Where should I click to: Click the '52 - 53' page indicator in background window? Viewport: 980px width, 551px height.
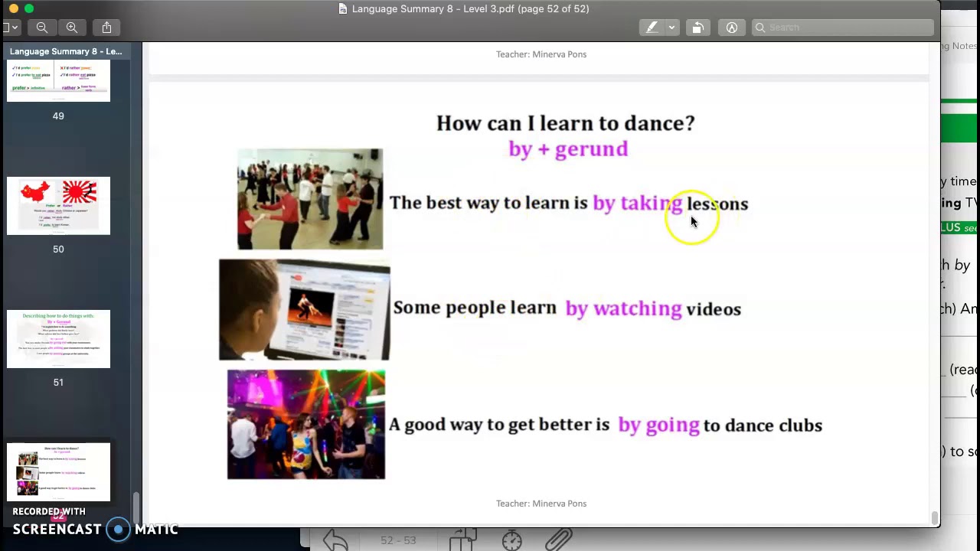398,540
